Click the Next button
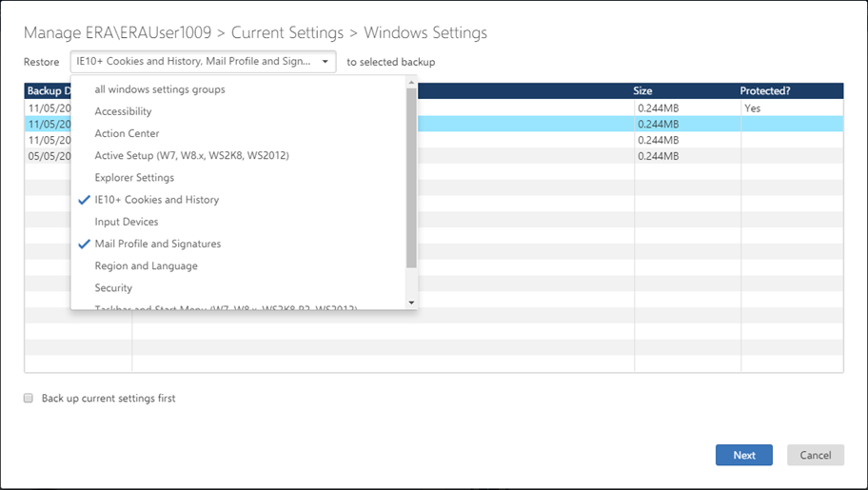The image size is (868, 490). click(743, 455)
